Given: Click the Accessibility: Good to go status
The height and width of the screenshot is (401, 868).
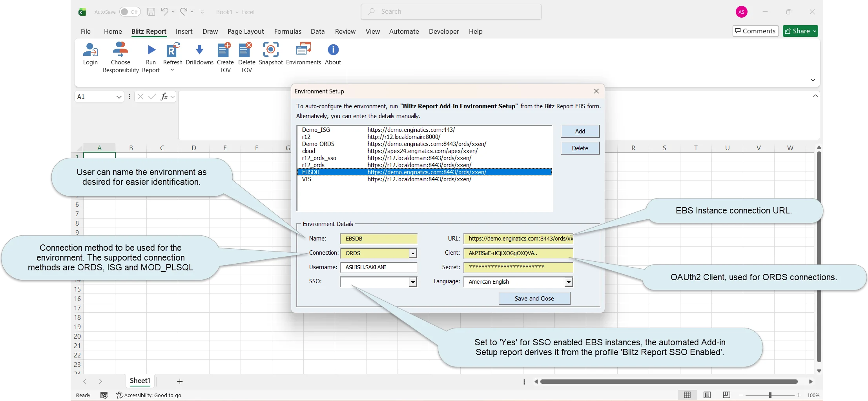Looking at the screenshot, I should click(149, 395).
